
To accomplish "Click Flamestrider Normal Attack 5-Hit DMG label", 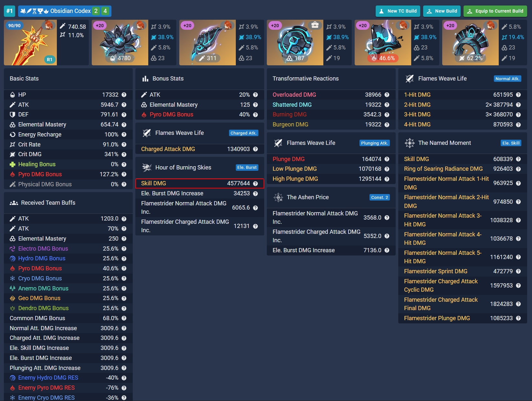I will coord(443,257).
